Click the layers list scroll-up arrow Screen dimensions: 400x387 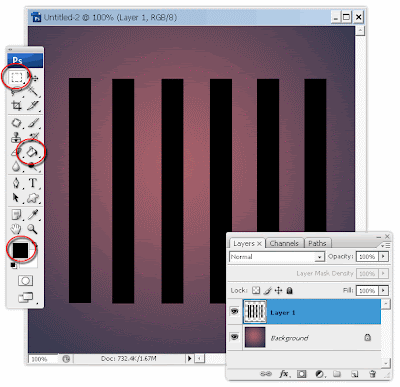point(386,304)
